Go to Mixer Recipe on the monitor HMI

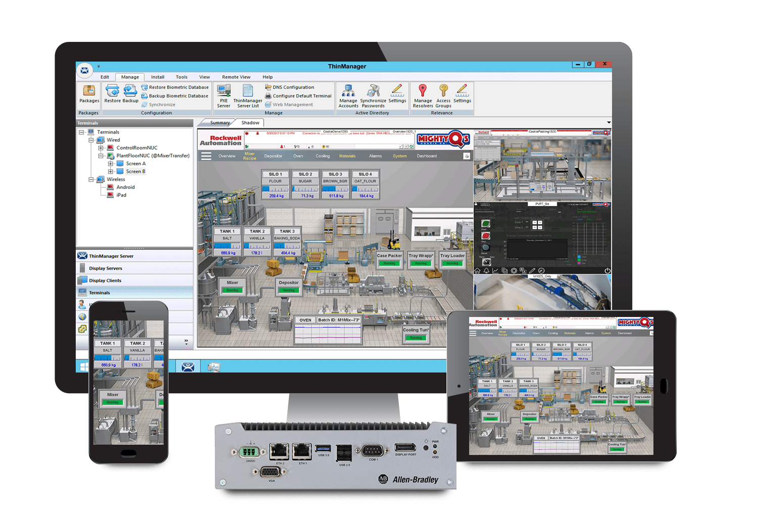249,156
